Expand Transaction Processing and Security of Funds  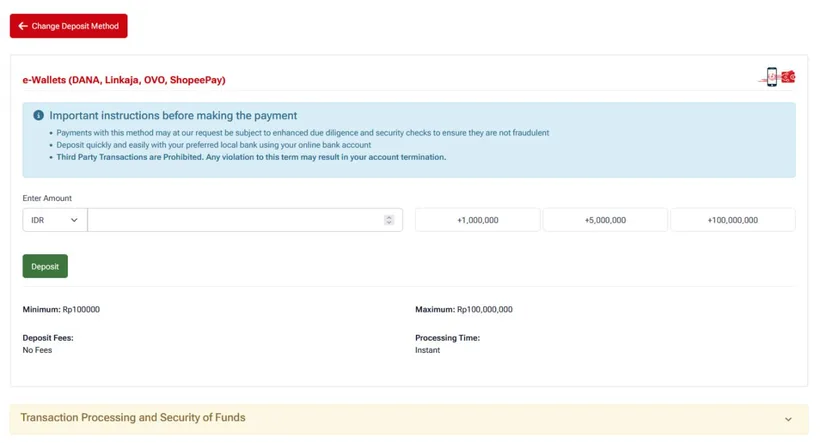pyautogui.click(x=409, y=418)
